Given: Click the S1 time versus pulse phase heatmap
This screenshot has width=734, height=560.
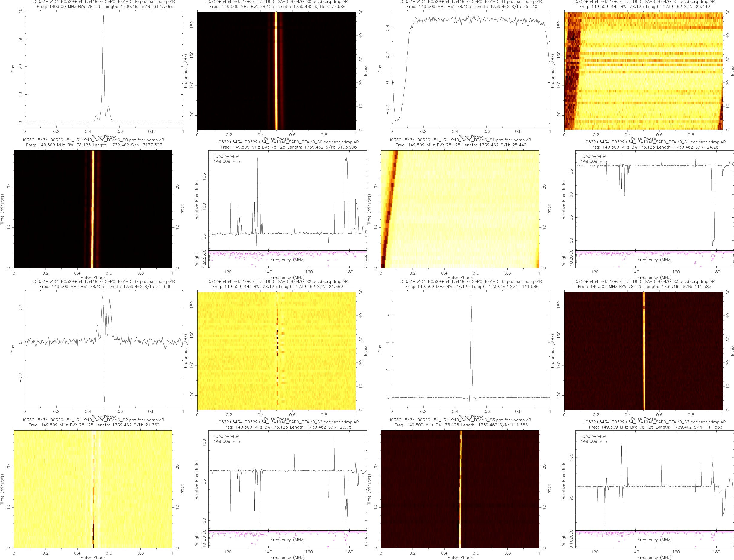Looking at the screenshot, I should 460,209.
